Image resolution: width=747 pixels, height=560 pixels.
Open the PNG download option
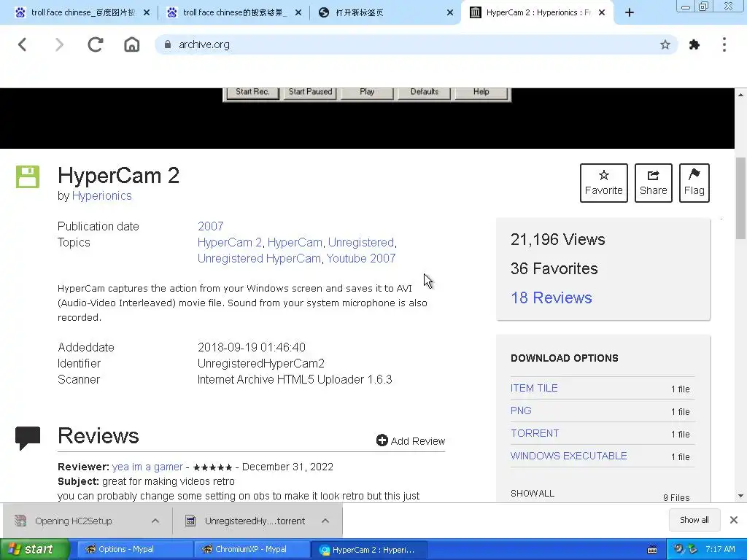pyautogui.click(x=521, y=411)
